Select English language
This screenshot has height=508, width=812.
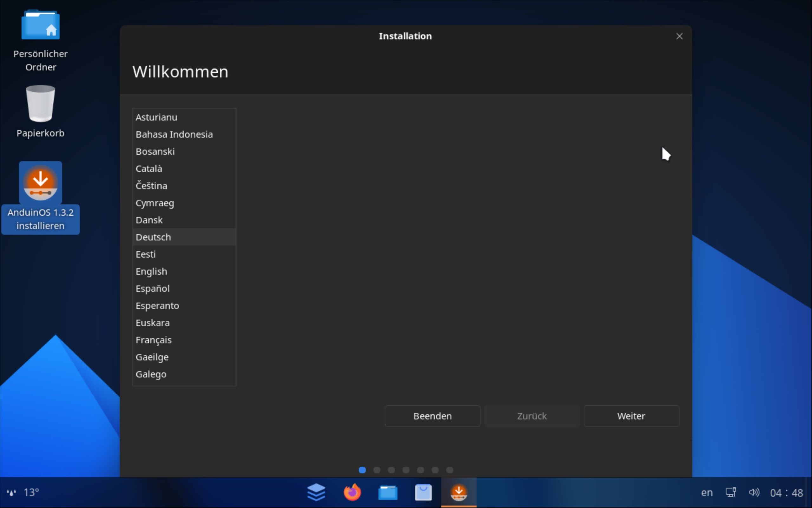[185, 271]
